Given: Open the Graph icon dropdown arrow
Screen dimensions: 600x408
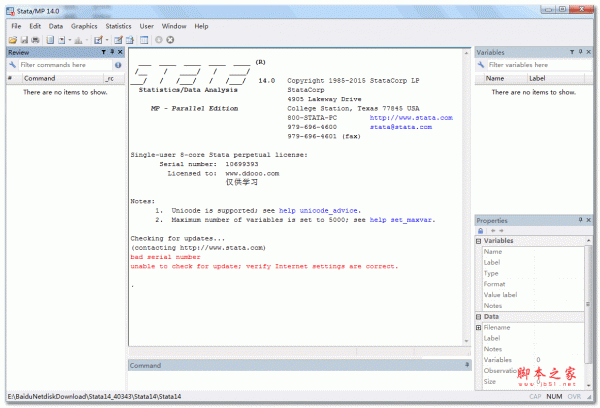Looking at the screenshot, I should 87,40.
